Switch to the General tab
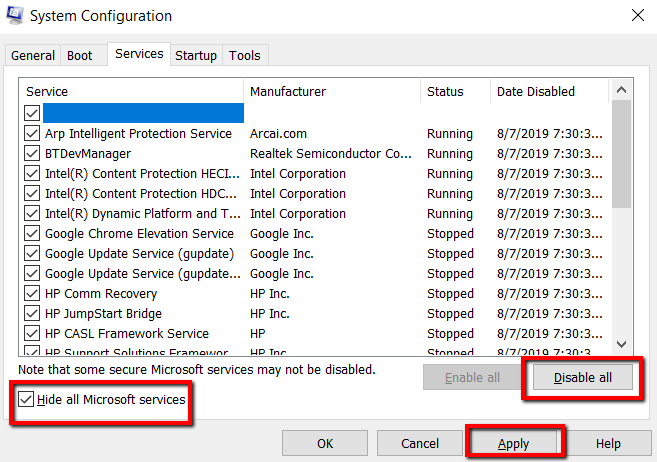The height and width of the screenshot is (462, 657). (x=33, y=56)
